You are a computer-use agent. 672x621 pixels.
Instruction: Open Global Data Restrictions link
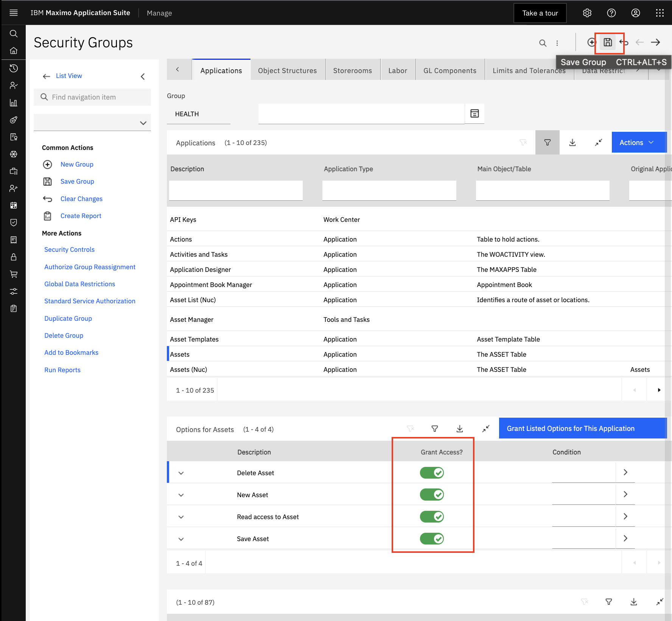click(x=79, y=284)
